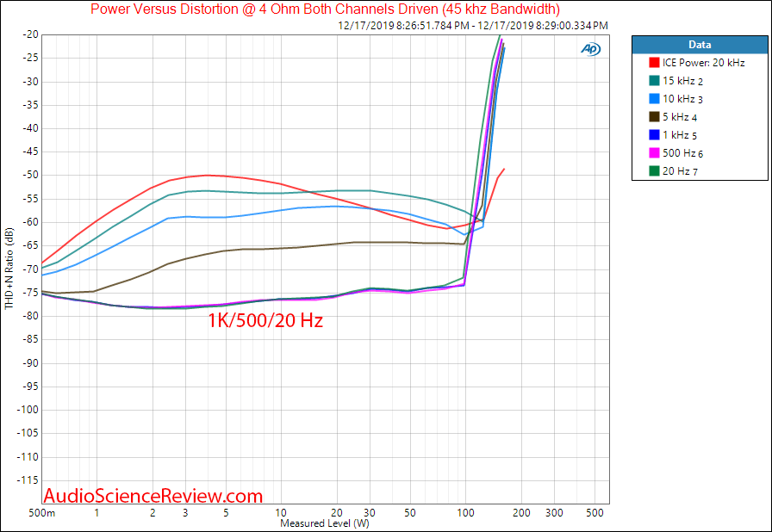Click the red '1K/500/20 Hz' annotation text
772x532 pixels.
[x=265, y=322]
